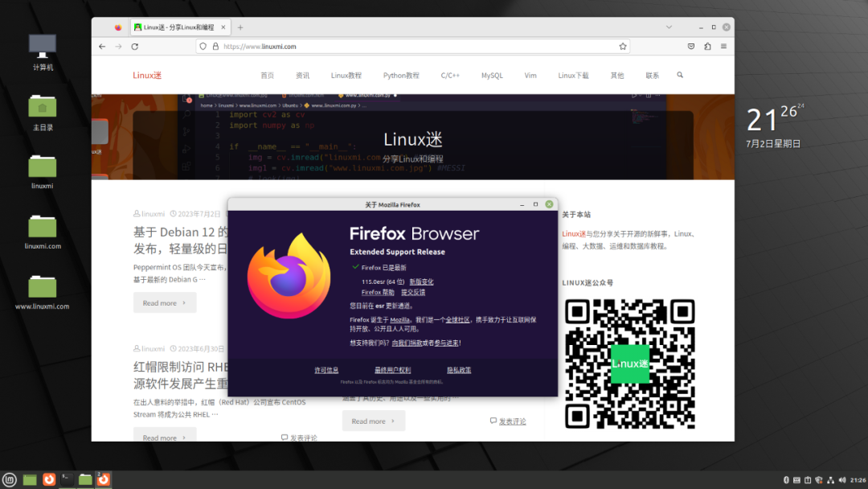Select the 主目录 home folder on desktop
The width and height of the screenshot is (868, 489).
coord(43,113)
